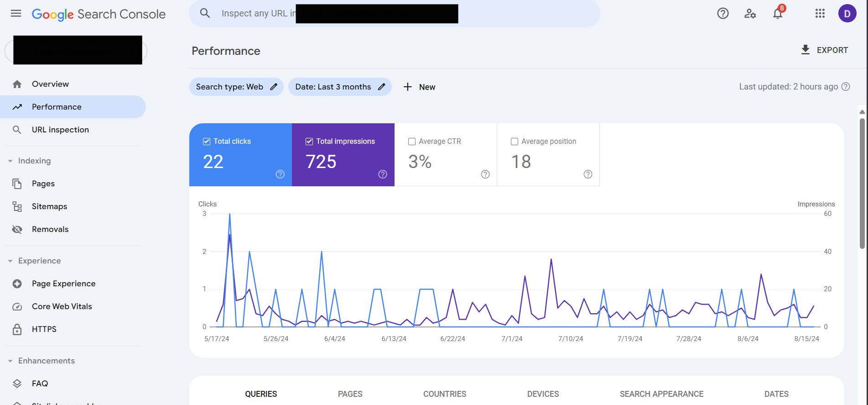This screenshot has width=868, height=405.
Task: Add a New filter
Action: point(419,87)
